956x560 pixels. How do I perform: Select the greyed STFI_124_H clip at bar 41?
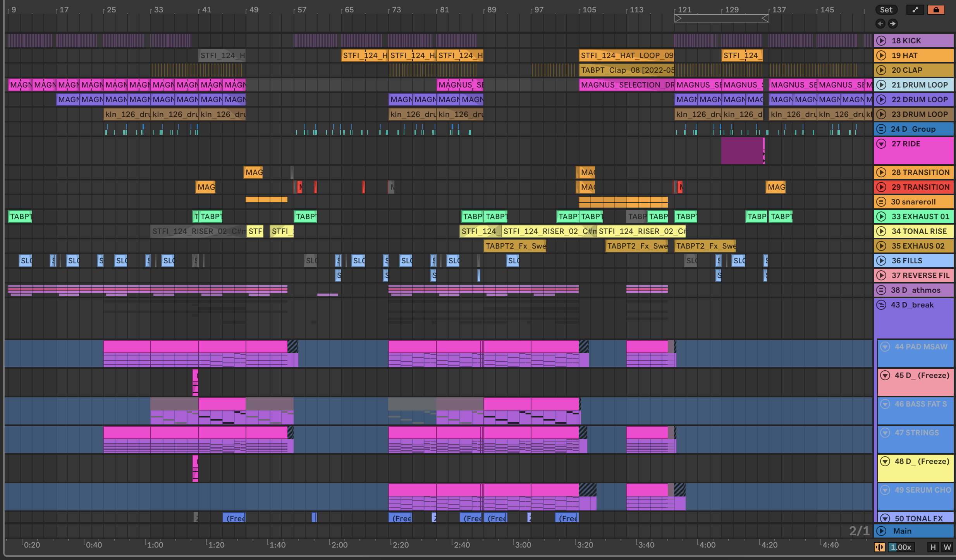222,55
